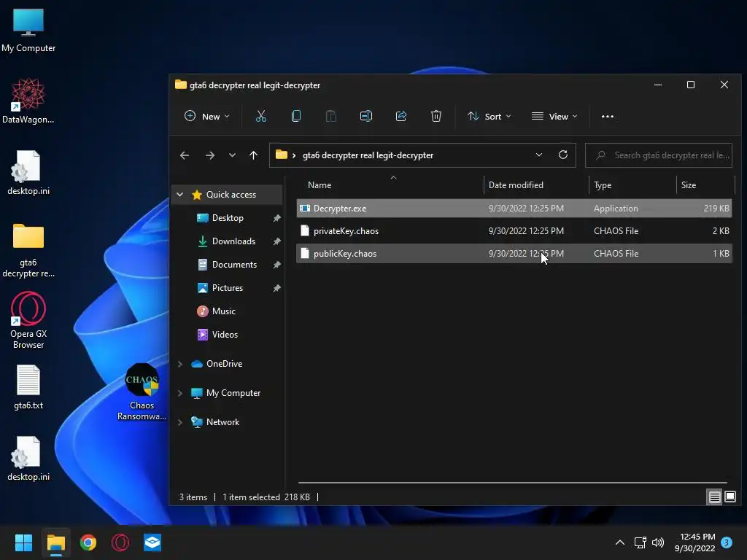Click the Delete trash icon

coord(436,116)
